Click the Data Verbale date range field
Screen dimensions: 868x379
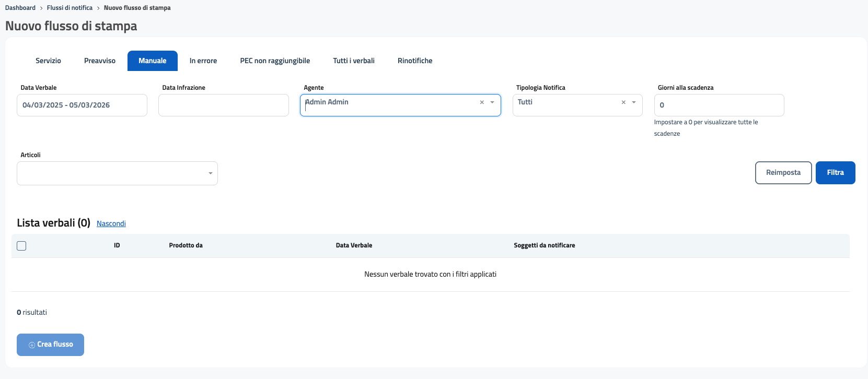coord(82,105)
